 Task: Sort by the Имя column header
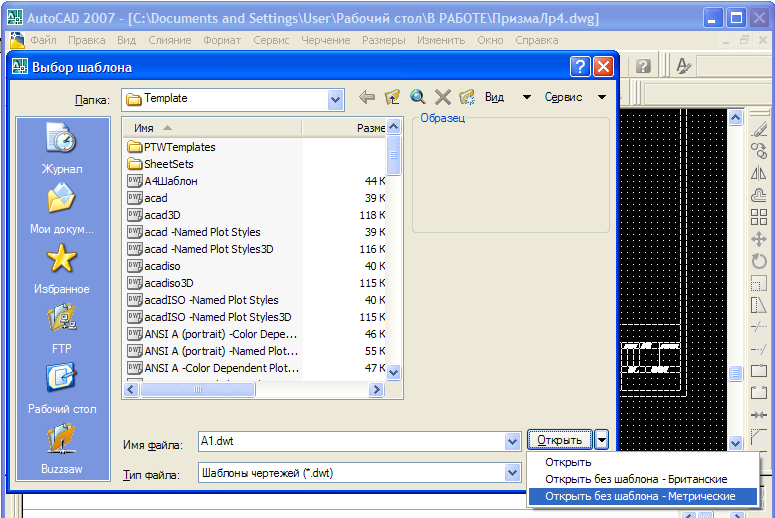click(x=212, y=128)
